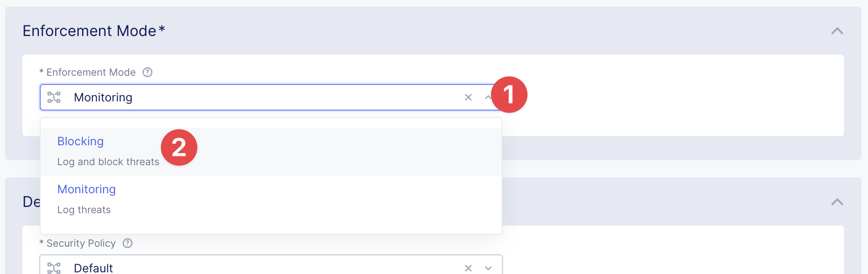
Task: Open the Security Policy help tooltip icon
Action: click(128, 243)
